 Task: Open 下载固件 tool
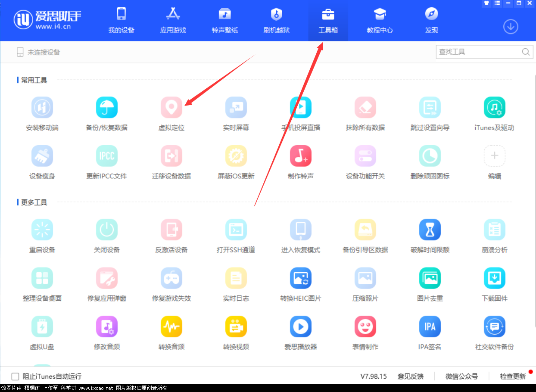[x=495, y=278]
